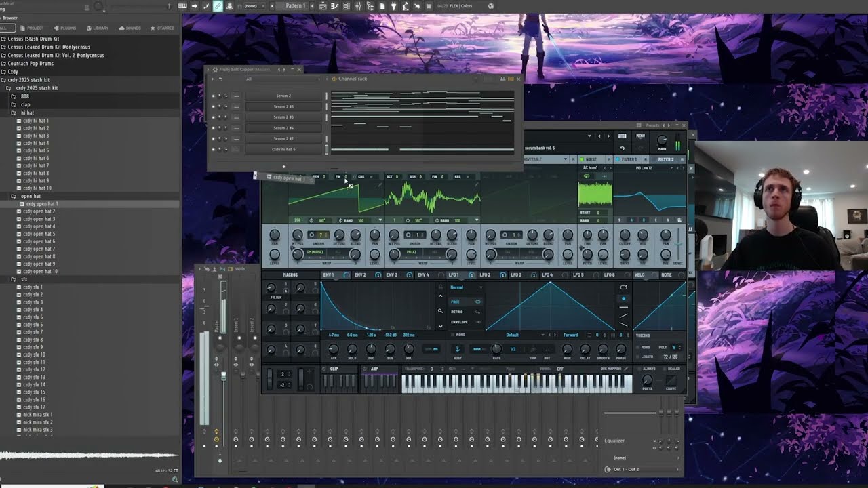Mute the cxdy hi hat 6 channel
Image resolution: width=868 pixels, height=488 pixels.
tap(213, 149)
